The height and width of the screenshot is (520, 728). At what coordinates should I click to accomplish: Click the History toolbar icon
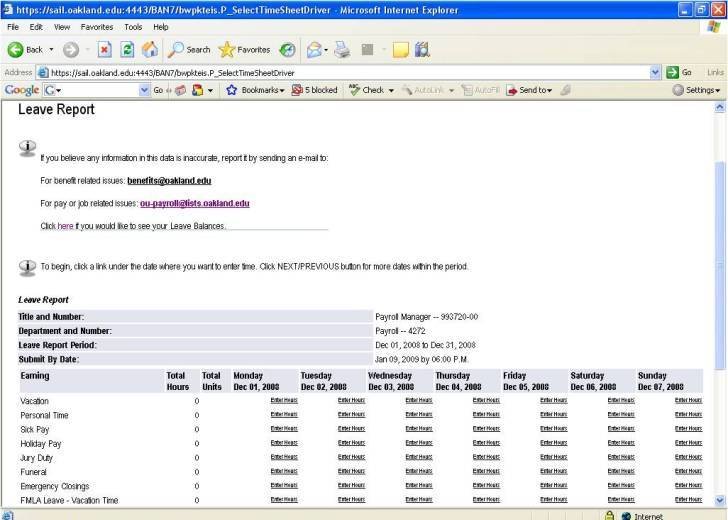(x=287, y=49)
